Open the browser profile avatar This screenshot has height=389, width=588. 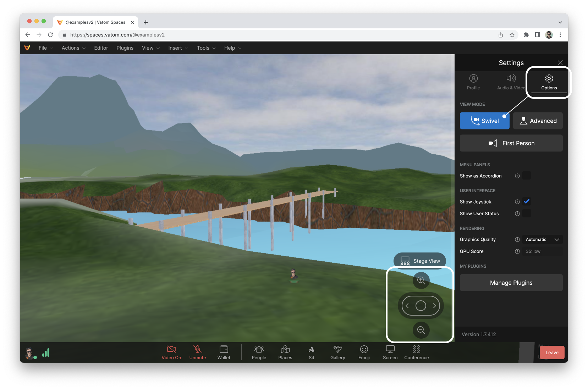(549, 35)
